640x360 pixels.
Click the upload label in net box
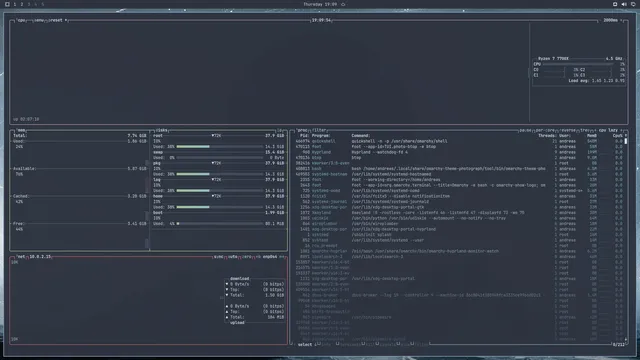237,323
